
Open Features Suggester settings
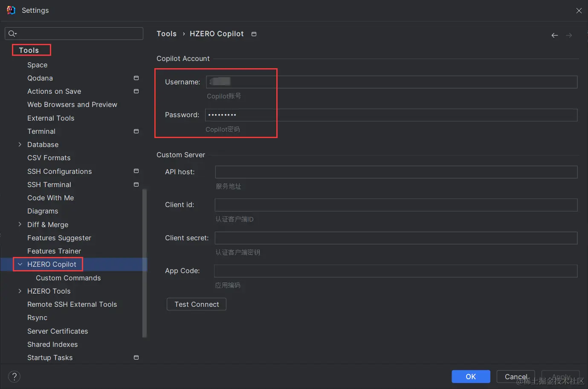[x=59, y=238]
